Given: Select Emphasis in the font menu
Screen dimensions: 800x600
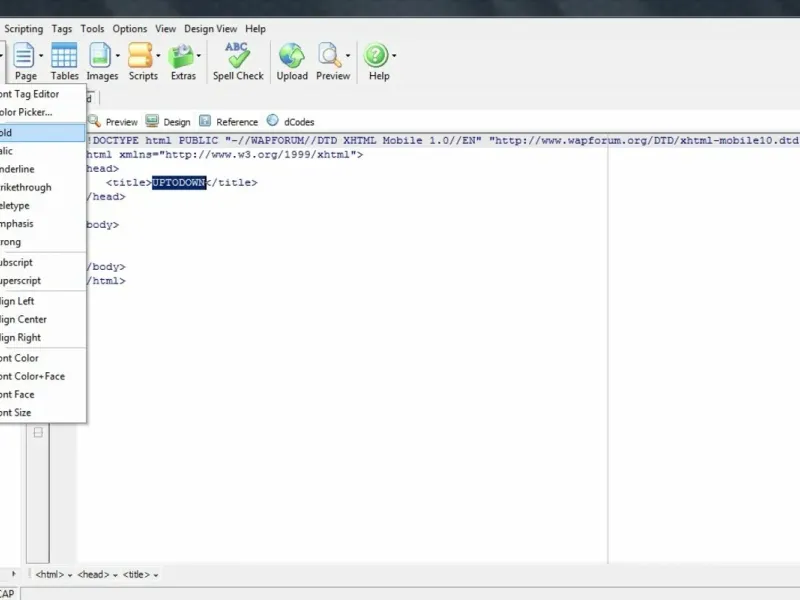Looking at the screenshot, I should point(43,223).
